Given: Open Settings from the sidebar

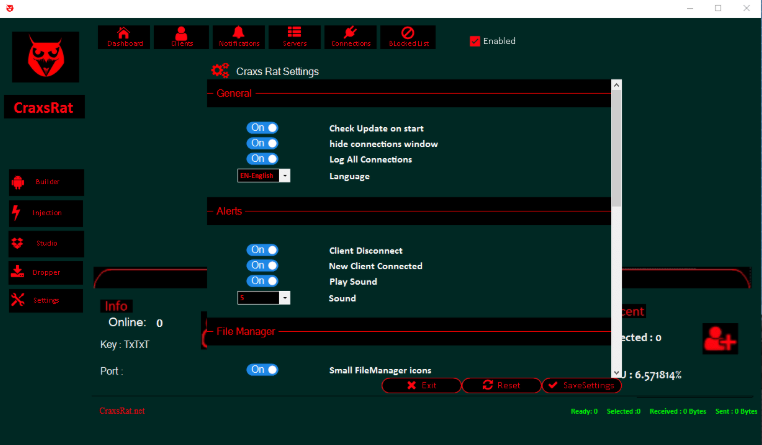Looking at the screenshot, I should point(46,301).
